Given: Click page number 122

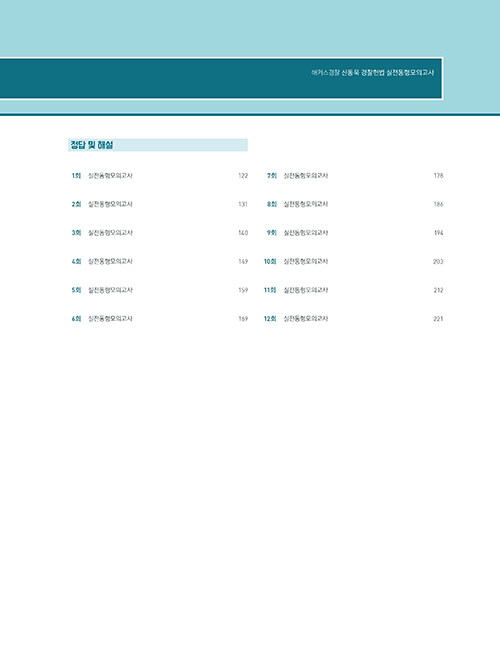Looking at the screenshot, I should tap(243, 176).
